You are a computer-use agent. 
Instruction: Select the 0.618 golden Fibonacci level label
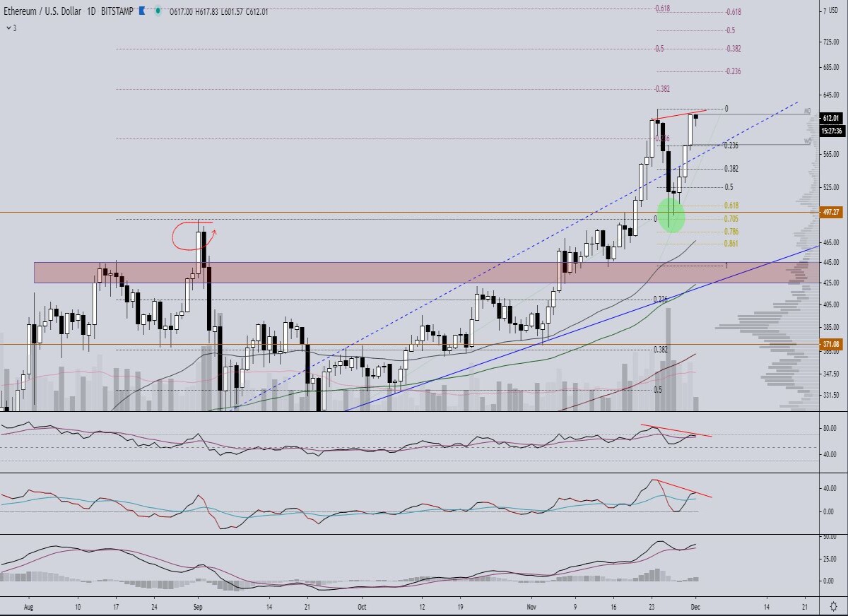(x=731, y=206)
